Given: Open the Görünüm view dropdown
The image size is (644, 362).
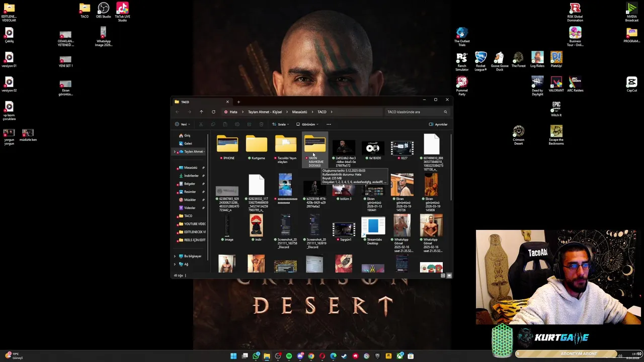Looking at the screenshot, I should 307,124.
